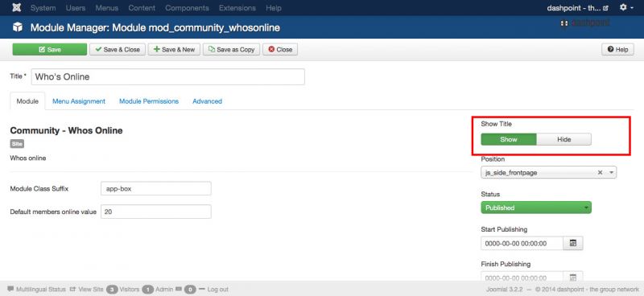Expand the Position dropdown arrow

[x=611, y=173]
